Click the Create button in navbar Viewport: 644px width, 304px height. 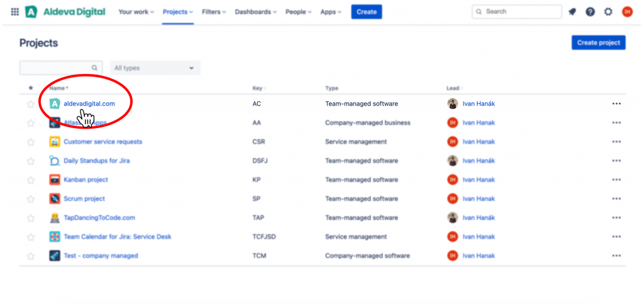tap(367, 12)
